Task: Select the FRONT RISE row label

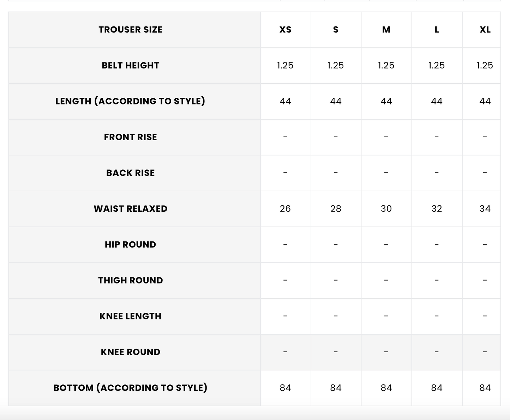Action: [x=130, y=137]
